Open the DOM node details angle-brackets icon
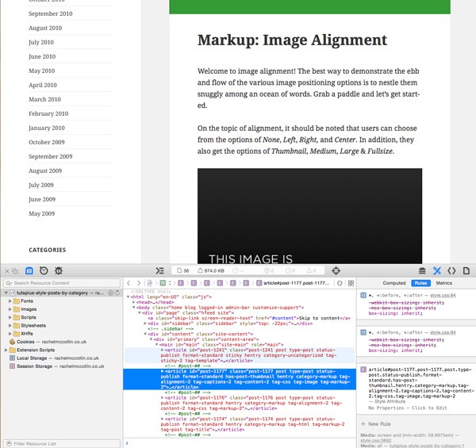Screen dimensions: 476x448 point(451,270)
